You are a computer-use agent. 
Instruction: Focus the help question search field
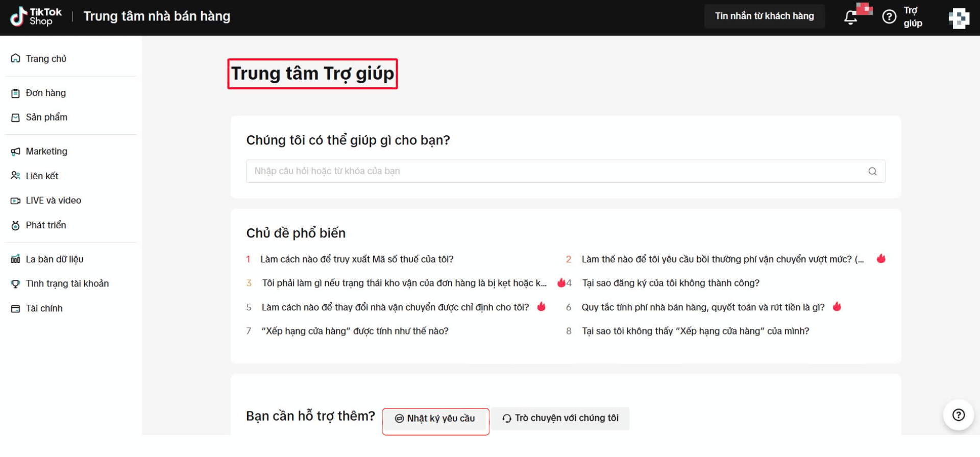point(556,172)
